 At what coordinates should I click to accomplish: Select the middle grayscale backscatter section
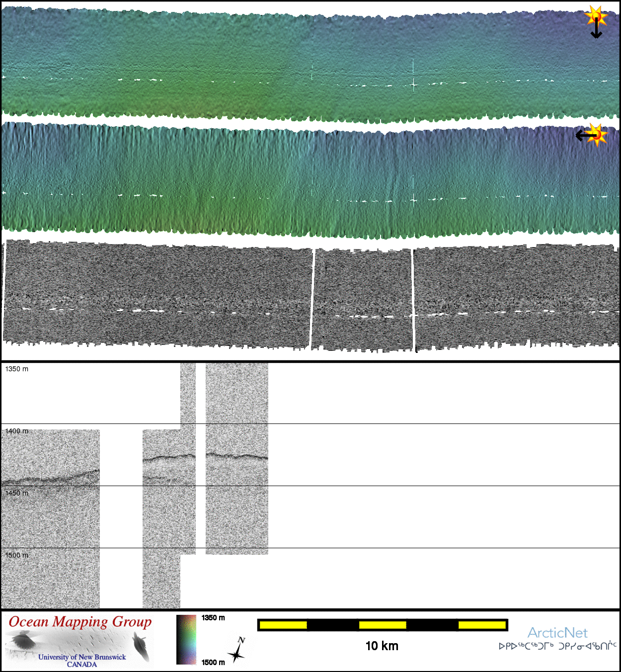pos(363,298)
